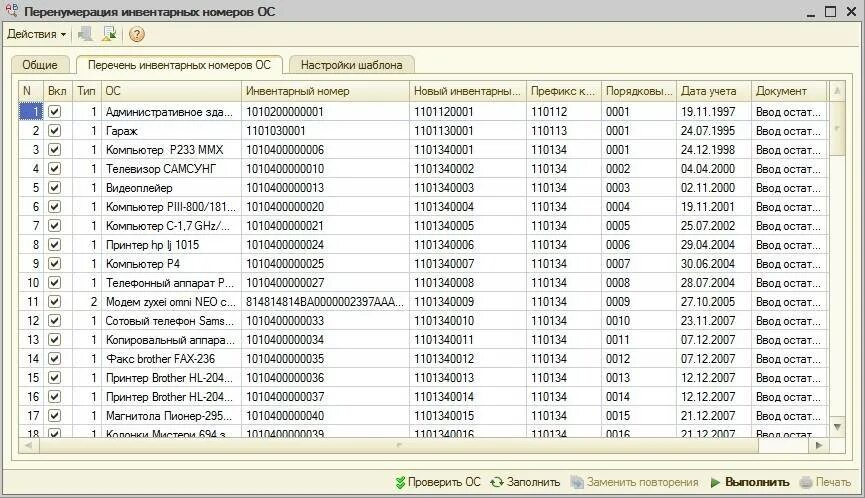865x498 pixels.
Task: Click inventory number 1010400000020
Action: coord(325,207)
